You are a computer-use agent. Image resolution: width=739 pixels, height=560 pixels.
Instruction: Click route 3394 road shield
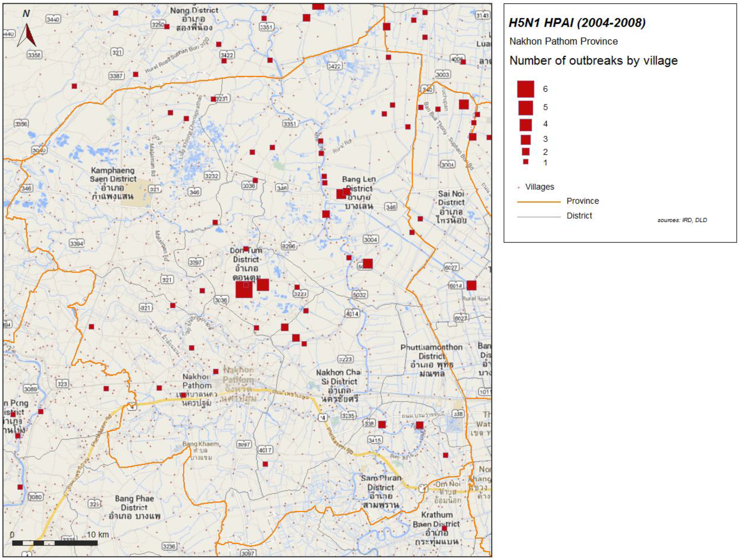point(77,243)
